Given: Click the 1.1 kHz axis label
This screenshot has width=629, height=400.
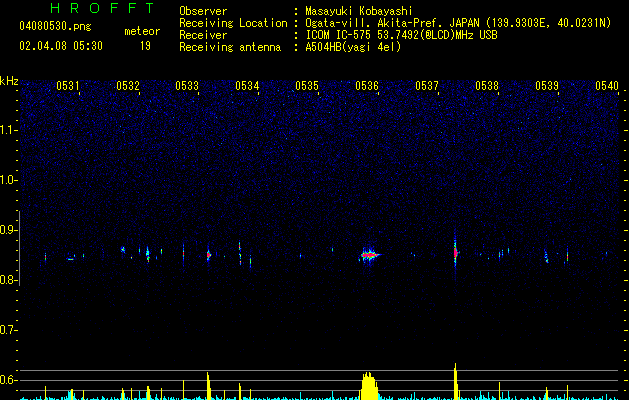Looking at the screenshot, I should [8, 130].
